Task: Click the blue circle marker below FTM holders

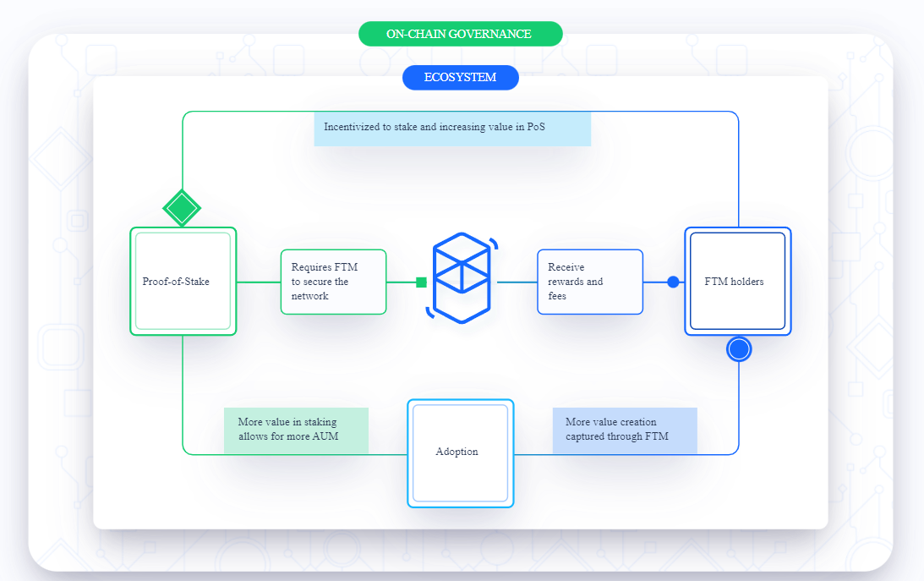Action: click(x=739, y=348)
